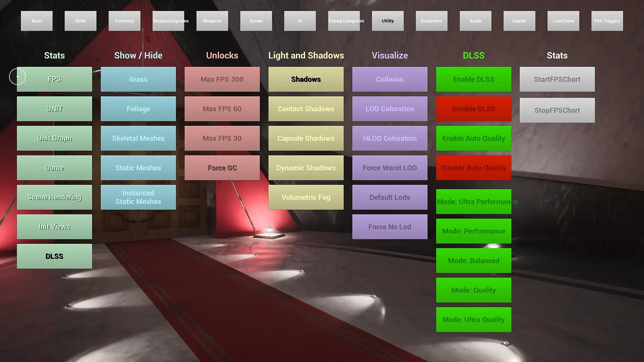Image resolution: width=644 pixels, height=362 pixels.
Task: Enable DLSS rendering feature
Action: coord(474,79)
